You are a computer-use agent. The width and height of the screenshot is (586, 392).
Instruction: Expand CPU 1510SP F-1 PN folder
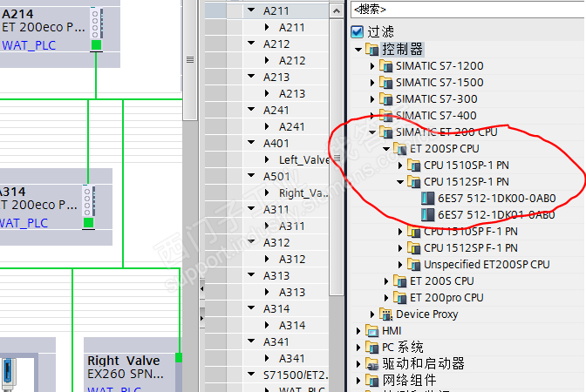click(x=400, y=232)
